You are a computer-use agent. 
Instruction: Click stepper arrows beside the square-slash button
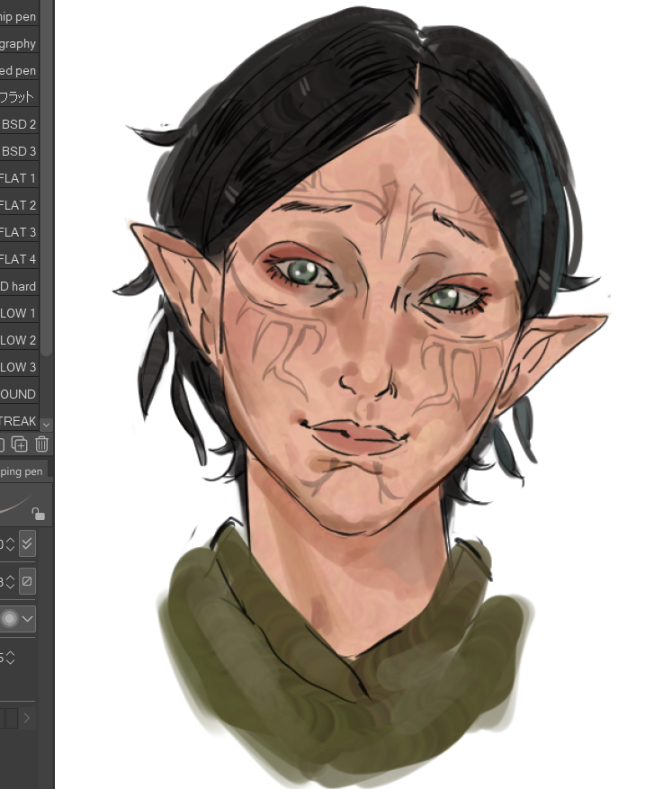[x=10, y=582]
